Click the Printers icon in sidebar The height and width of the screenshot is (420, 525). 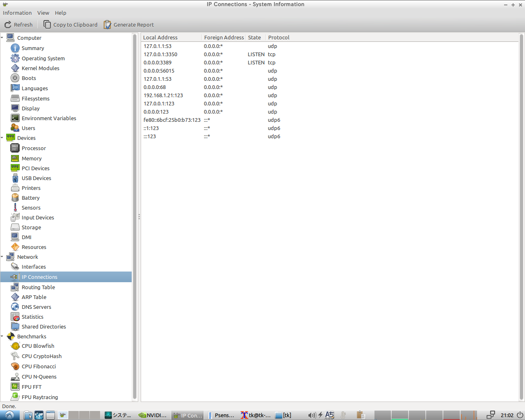(x=15, y=188)
